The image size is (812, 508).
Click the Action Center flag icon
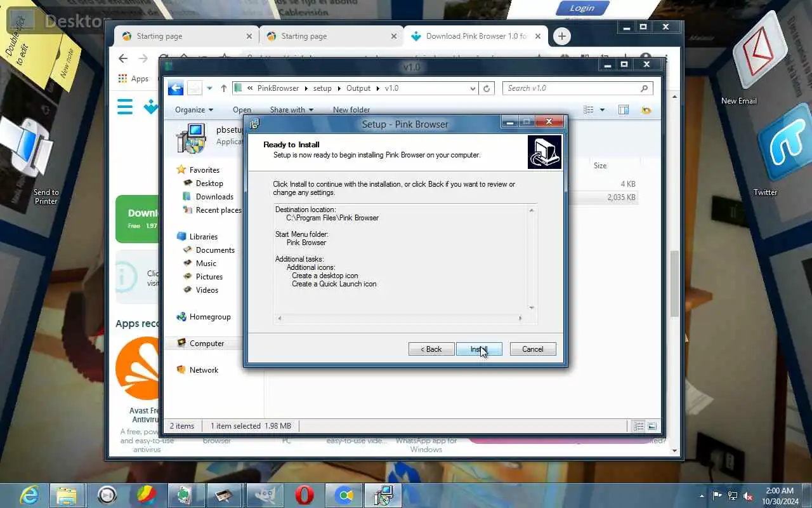[x=717, y=496]
